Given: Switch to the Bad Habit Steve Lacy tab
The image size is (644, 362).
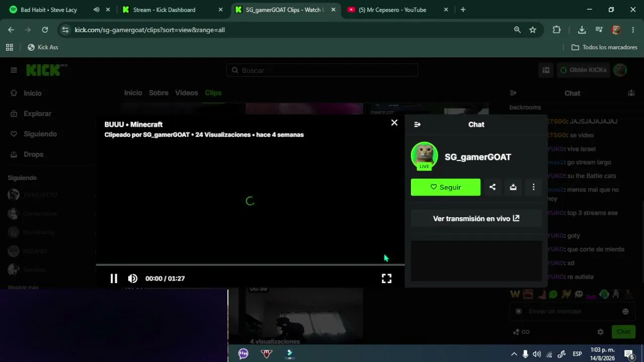Looking at the screenshot, I should (x=48, y=10).
